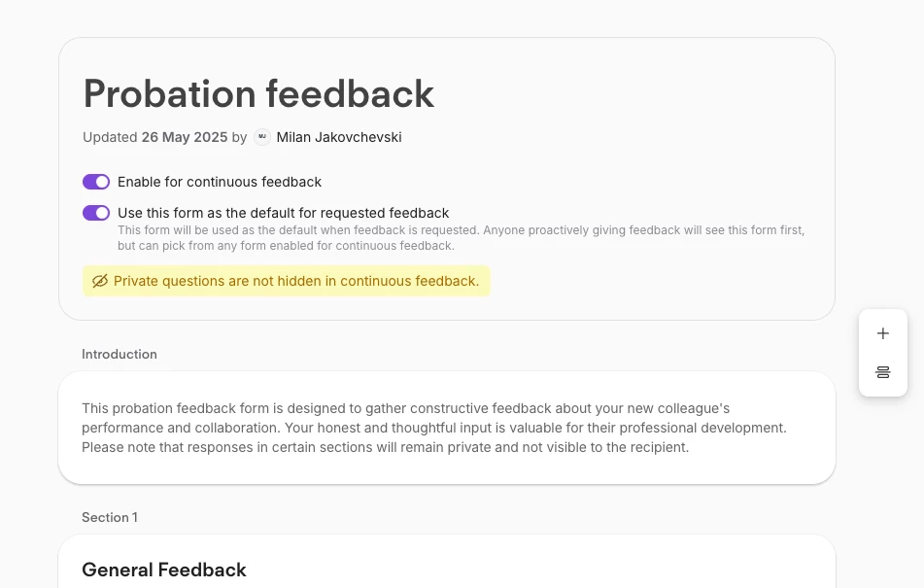Click the '26 May 2025' updated date

(x=185, y=137)
